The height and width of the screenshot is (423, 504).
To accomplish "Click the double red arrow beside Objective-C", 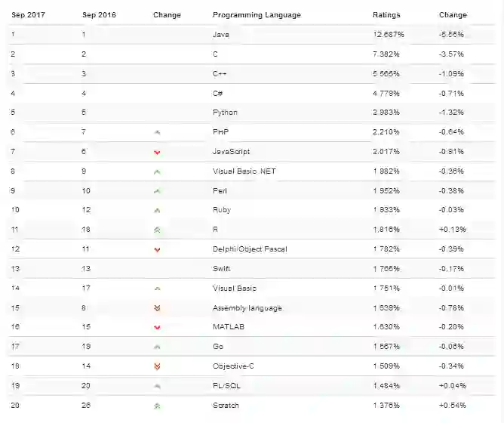I will pos(157,366).
